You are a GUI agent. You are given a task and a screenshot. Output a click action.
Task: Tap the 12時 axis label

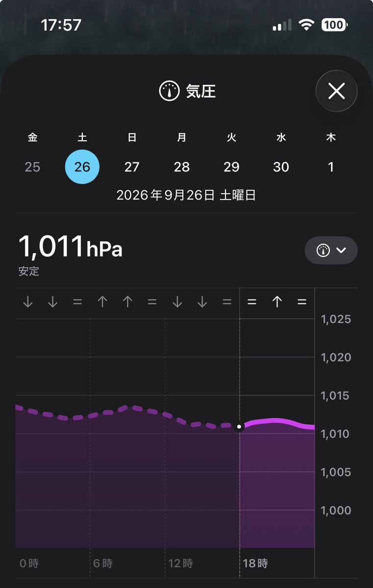pyautogui.click(x=181, y=563)
